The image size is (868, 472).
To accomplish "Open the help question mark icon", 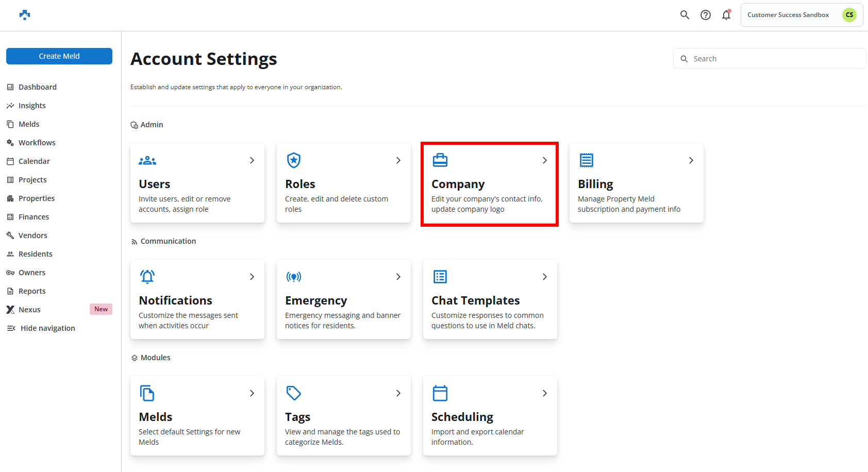I will [706, 15].
